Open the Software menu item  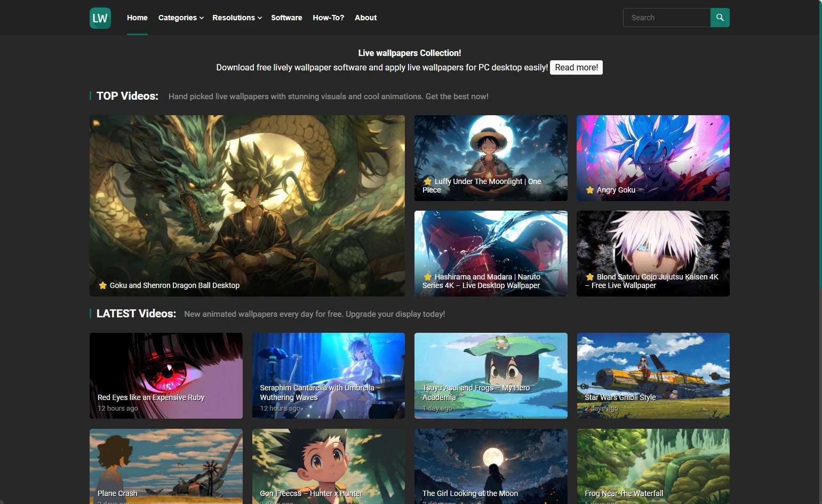(286, 18)
